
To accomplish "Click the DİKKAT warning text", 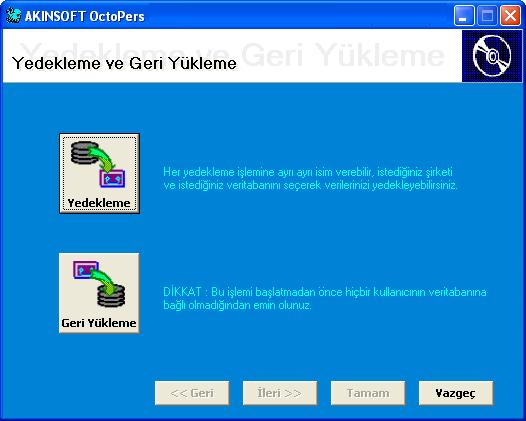I will (325, 298).
